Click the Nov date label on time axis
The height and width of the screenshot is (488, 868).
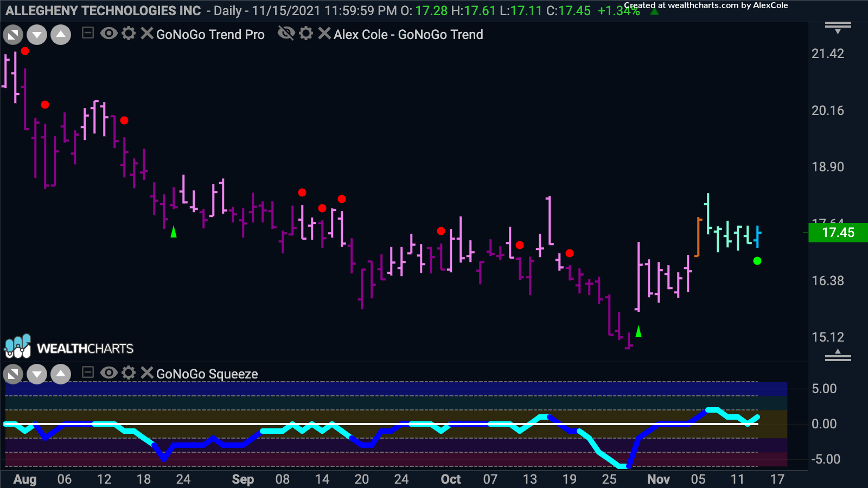tap(659, 479)
